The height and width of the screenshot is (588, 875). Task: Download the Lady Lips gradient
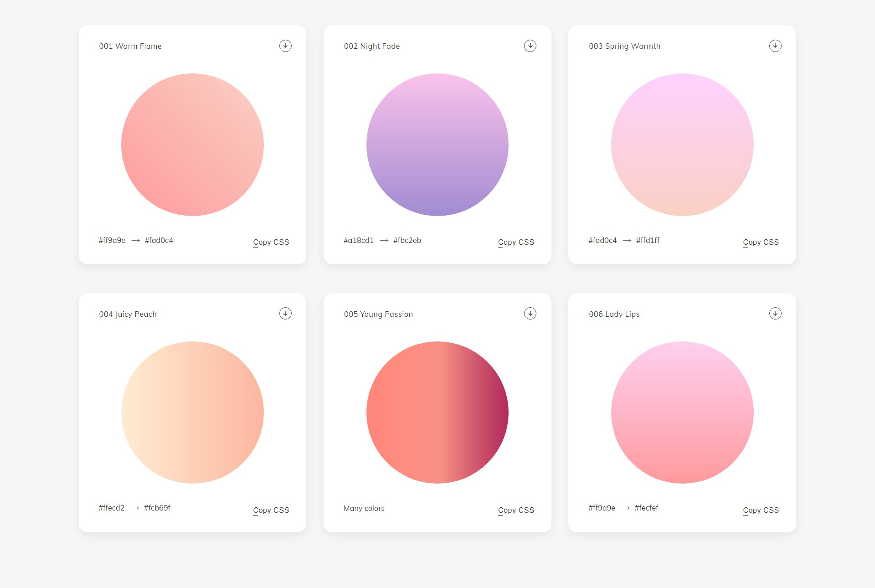(775, 313)
